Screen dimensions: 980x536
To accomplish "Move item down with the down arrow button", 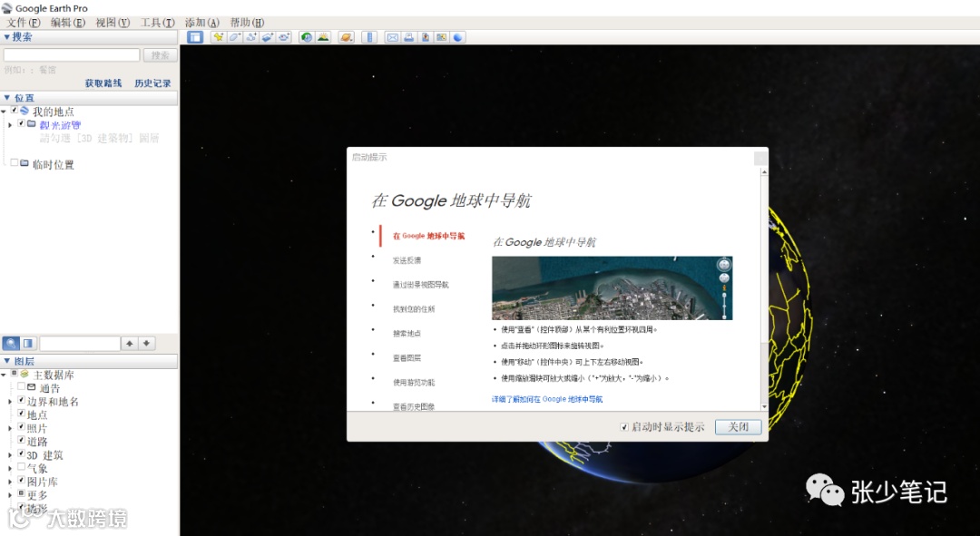I will 146,343.
